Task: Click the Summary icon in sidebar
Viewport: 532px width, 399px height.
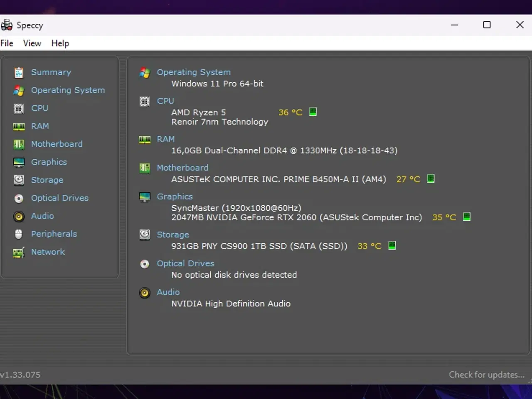Action: click(x=19, y=73)
